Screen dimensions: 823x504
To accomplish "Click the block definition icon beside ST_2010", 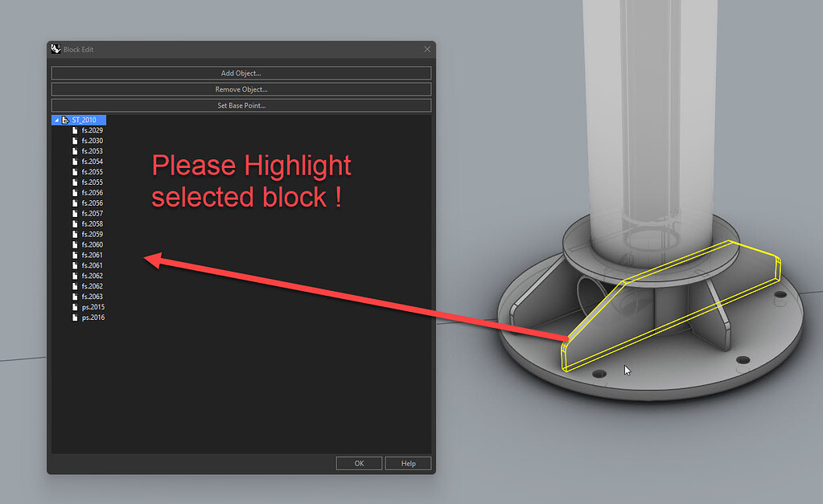I will tap(67, 119).
